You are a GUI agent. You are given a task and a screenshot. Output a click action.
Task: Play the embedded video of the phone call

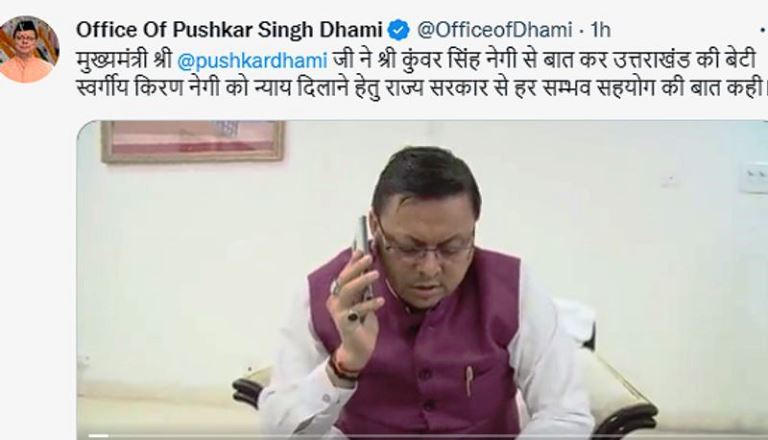[x=422, y=279]
